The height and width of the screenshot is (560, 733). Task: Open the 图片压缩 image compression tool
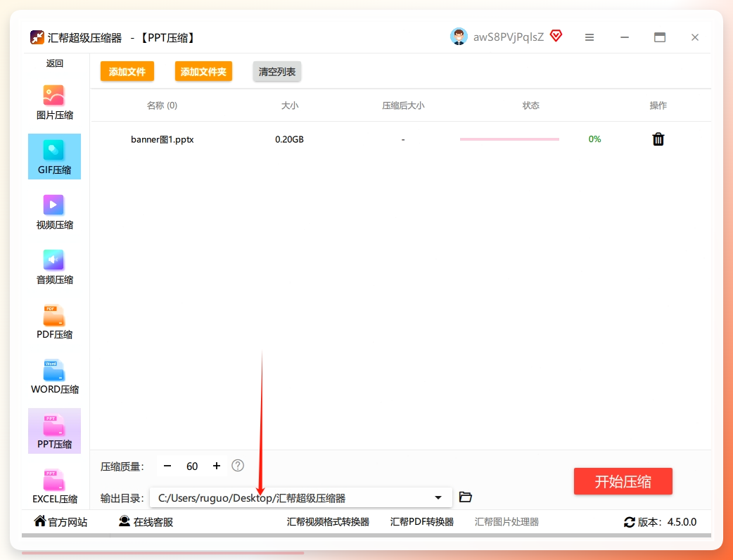[x=54, y=102]
